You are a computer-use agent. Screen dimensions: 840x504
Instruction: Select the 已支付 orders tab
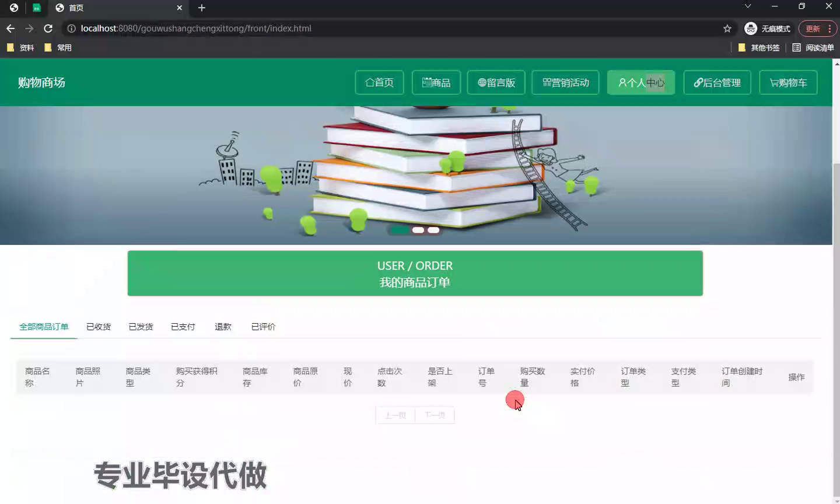click(183, 327)
